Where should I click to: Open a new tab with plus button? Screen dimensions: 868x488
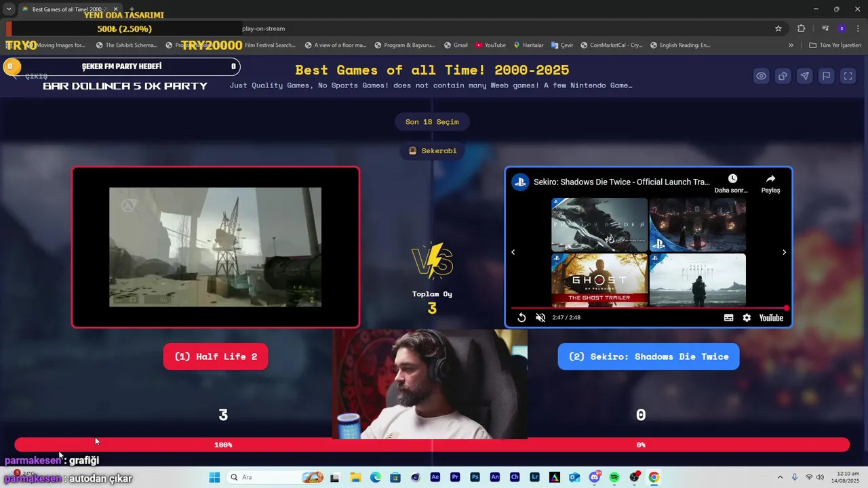(132, 9)
